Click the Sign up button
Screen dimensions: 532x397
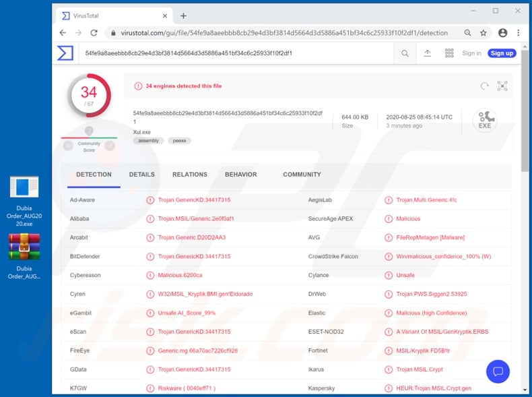pyautogui.click(x=502, y=53)
